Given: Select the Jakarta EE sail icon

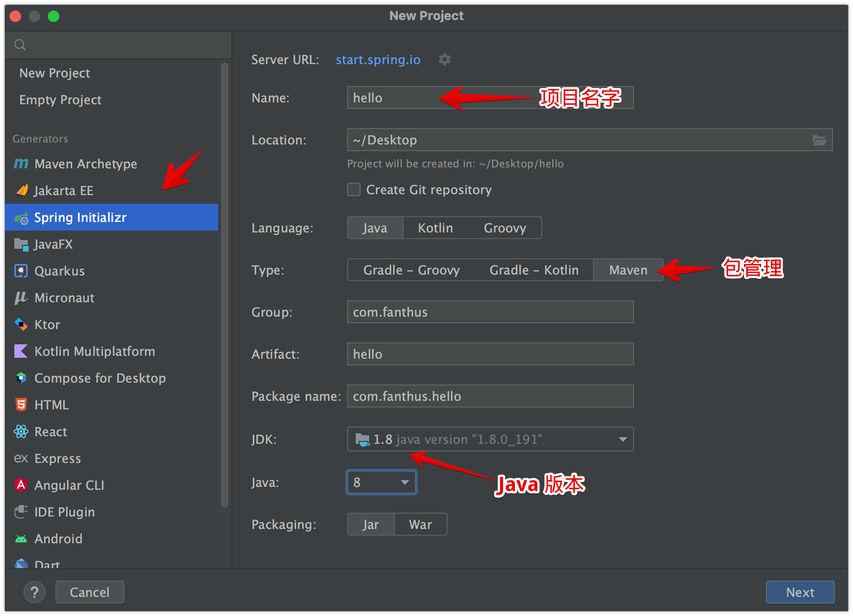Looking at the screenshot, I should pos(22,191).
